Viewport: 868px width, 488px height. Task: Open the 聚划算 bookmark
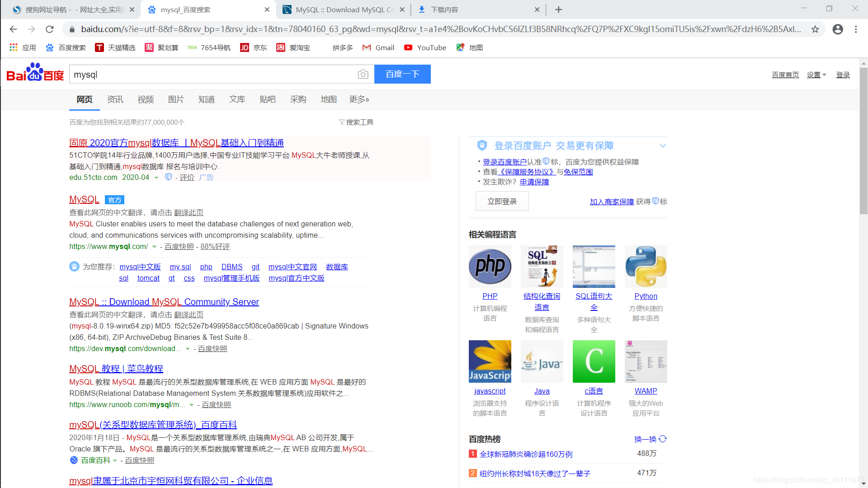pos(161,47)
